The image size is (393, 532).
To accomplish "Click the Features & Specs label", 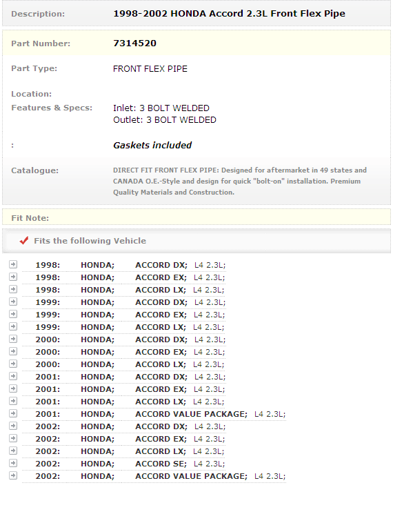I will point(52,108).
